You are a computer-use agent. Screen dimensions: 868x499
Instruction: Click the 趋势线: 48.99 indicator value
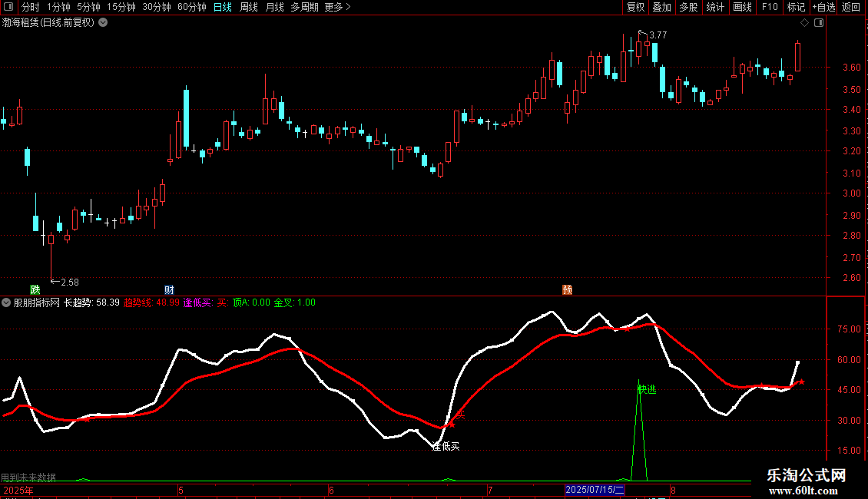pyautogui.click(x=151, y=302)
